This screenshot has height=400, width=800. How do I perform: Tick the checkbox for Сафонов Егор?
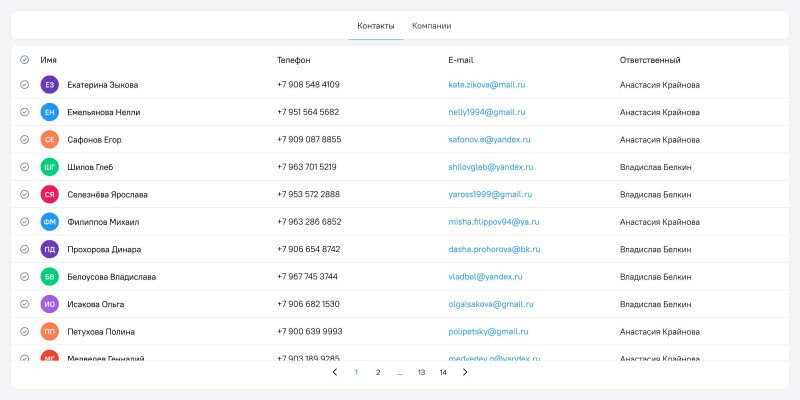coord(24,139)
